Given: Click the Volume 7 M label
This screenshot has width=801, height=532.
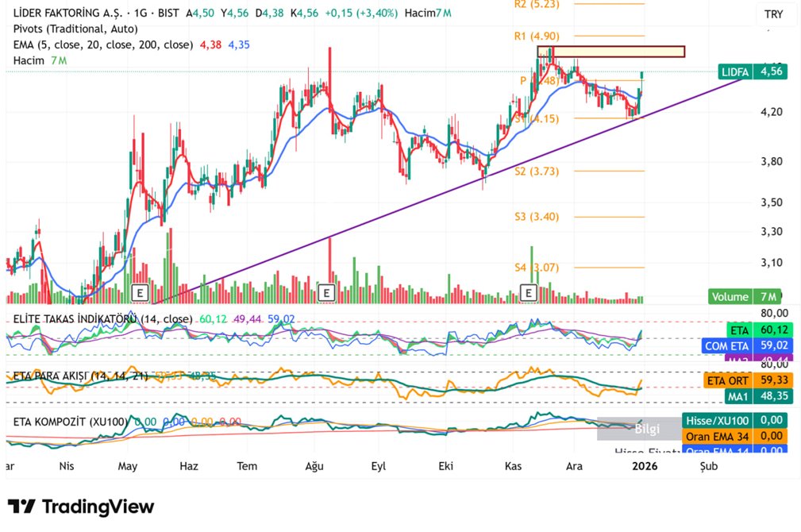Looking at the screenshot, I should (x=745, y=296).
